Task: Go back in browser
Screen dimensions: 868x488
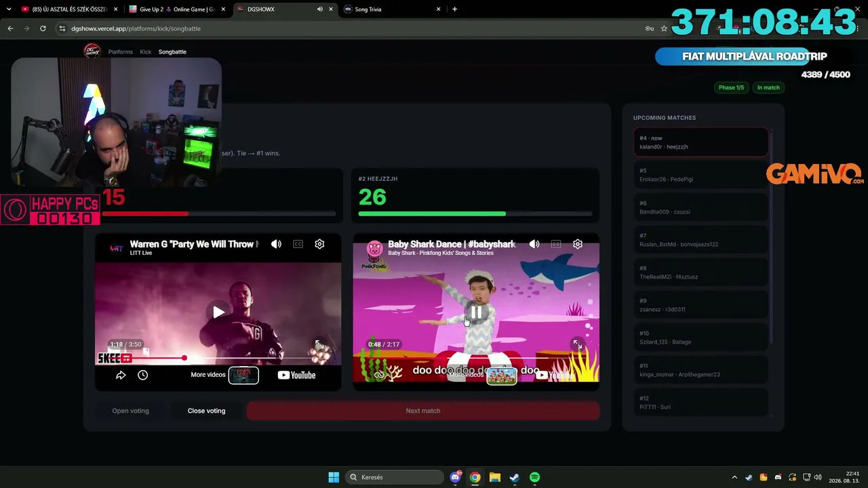Action: [x=10, y=28]
